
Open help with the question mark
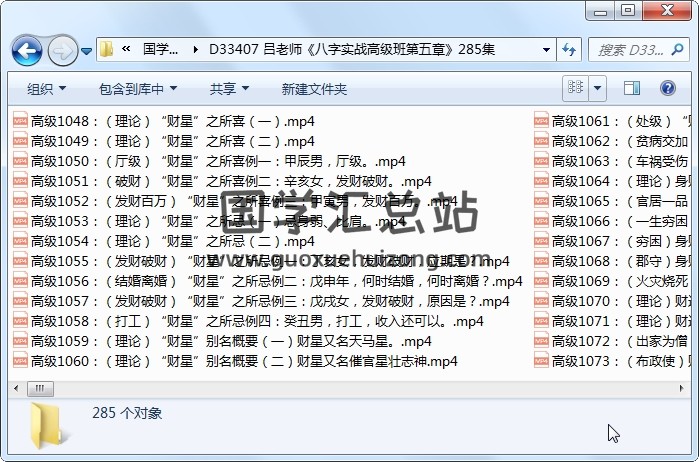(667, 88)
